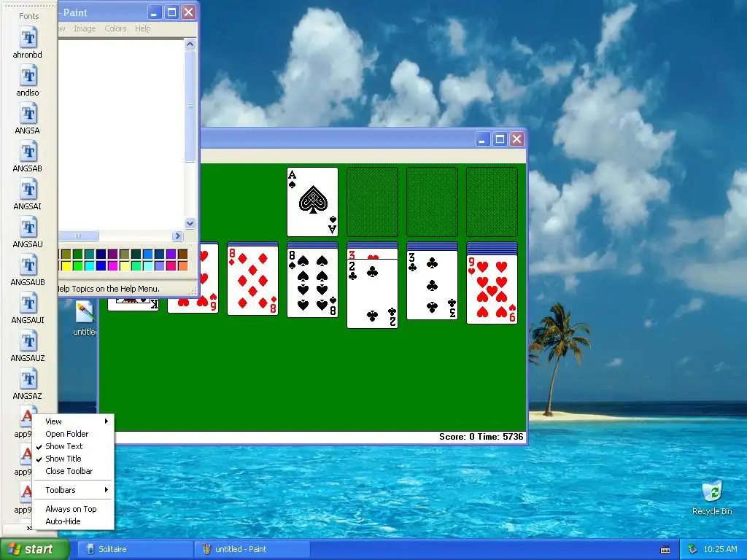Click 3 of hearts behind the 2 of clubs
Image resolution: width=747 pixels, height=560 pixels.
[372, 254]
